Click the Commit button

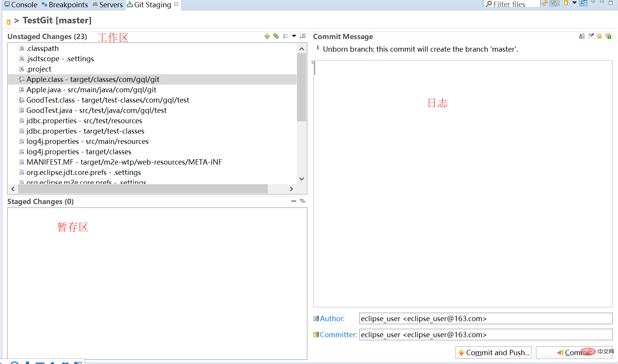pos(575,353)
